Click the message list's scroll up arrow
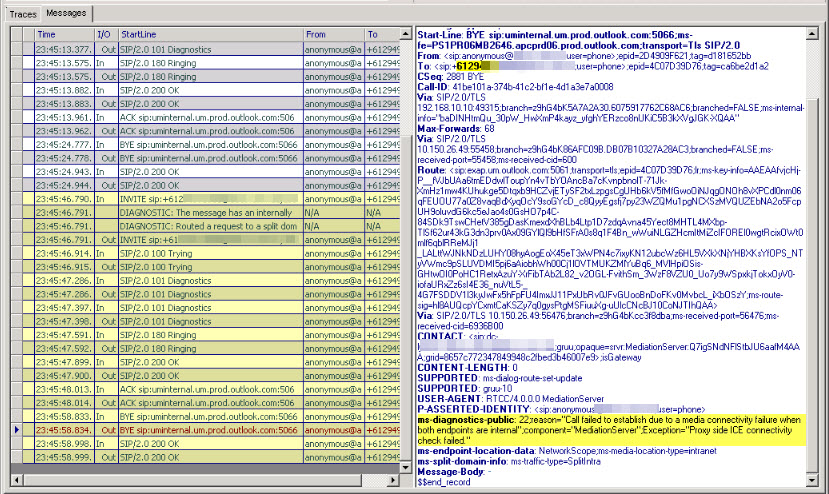Image resolution: width=829 pixels, height=494 pixels. pyautogui.click(x=406, y=34)
